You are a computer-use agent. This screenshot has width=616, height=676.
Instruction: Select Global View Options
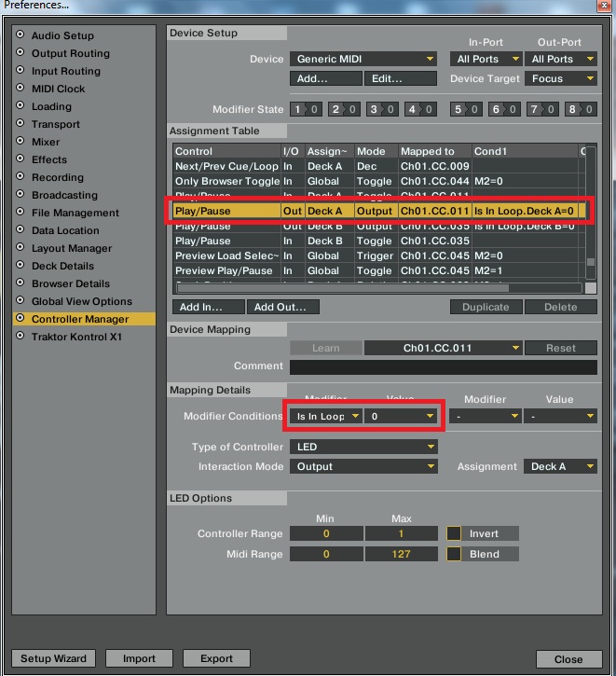[81, 300]
